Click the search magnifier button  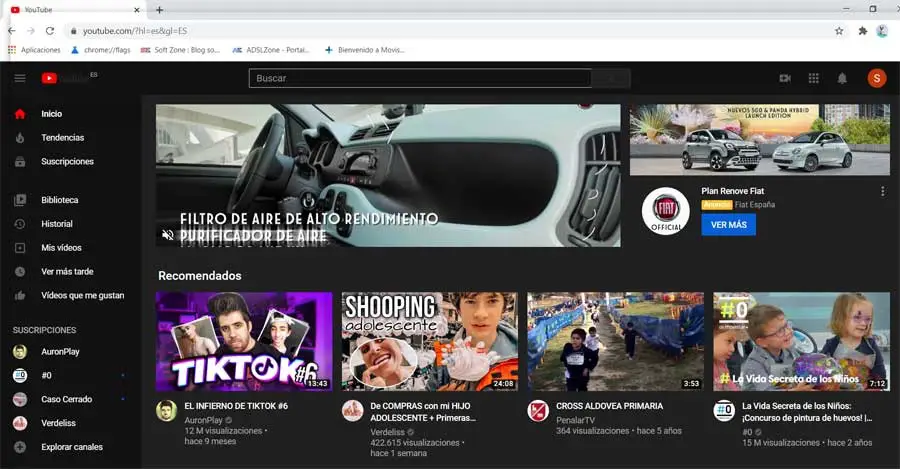611,78
